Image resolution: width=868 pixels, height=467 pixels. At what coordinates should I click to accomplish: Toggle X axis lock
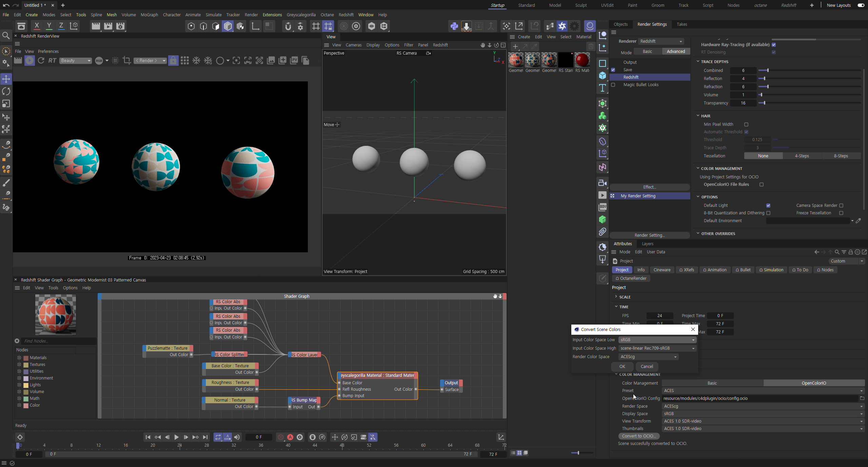click(37, 26)
